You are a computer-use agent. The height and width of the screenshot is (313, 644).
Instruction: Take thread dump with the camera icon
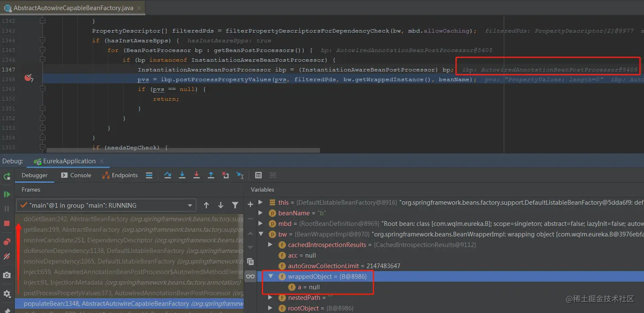(x=7, y=275)
